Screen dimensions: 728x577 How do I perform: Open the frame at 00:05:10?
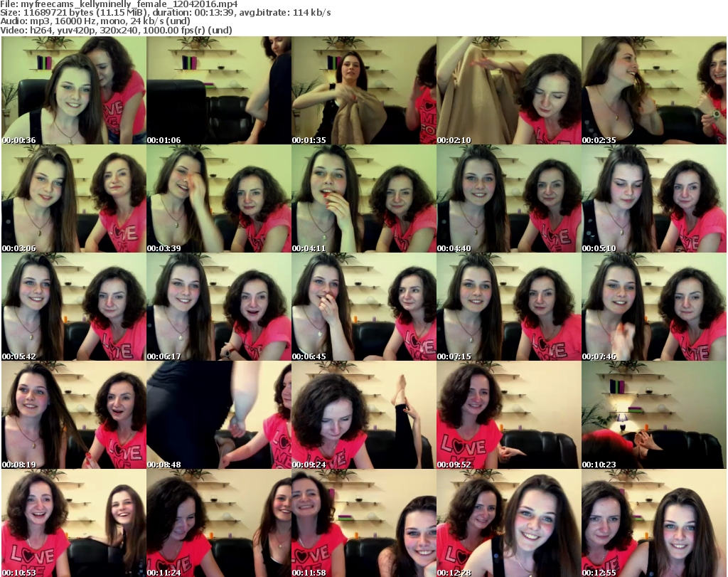click(x=654, y=198)
